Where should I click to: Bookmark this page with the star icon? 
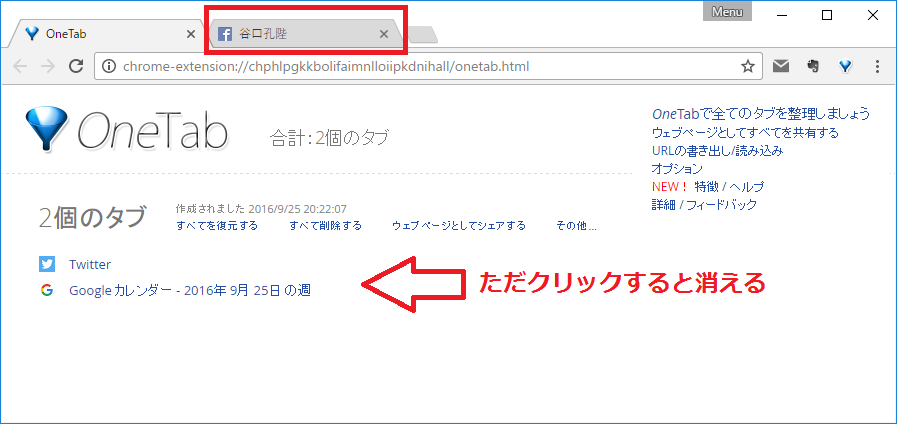(x=747, y=67)
